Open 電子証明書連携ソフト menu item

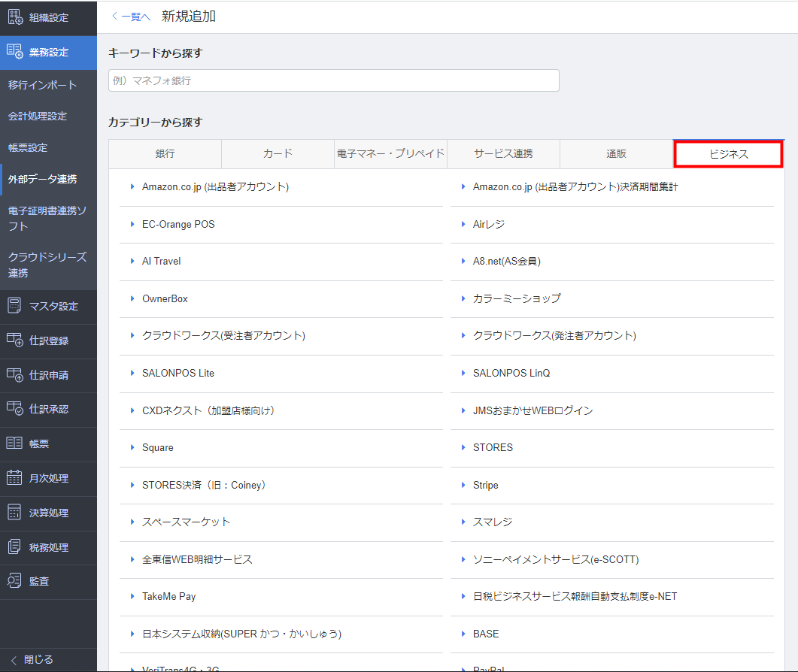pyautogui.click(x=47, y=218)
